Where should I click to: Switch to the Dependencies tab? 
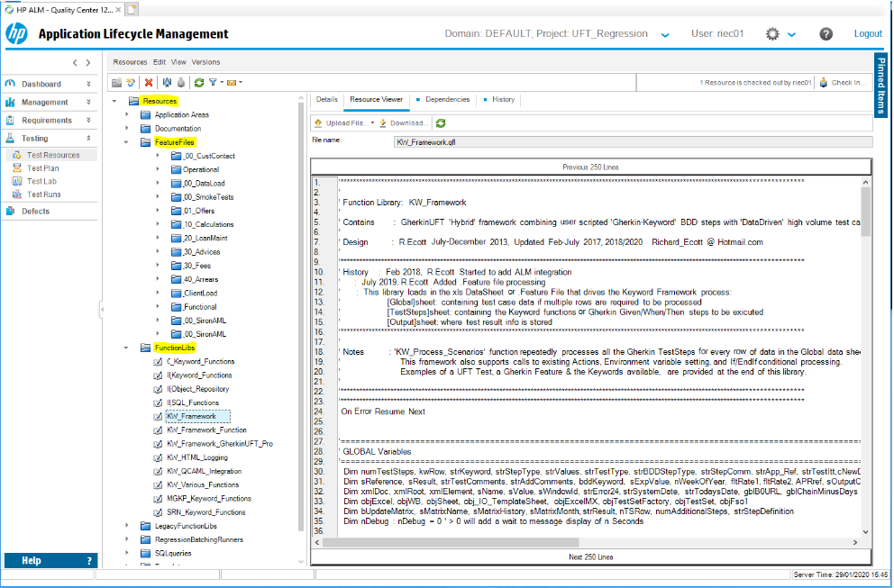(x=446, y=100)
